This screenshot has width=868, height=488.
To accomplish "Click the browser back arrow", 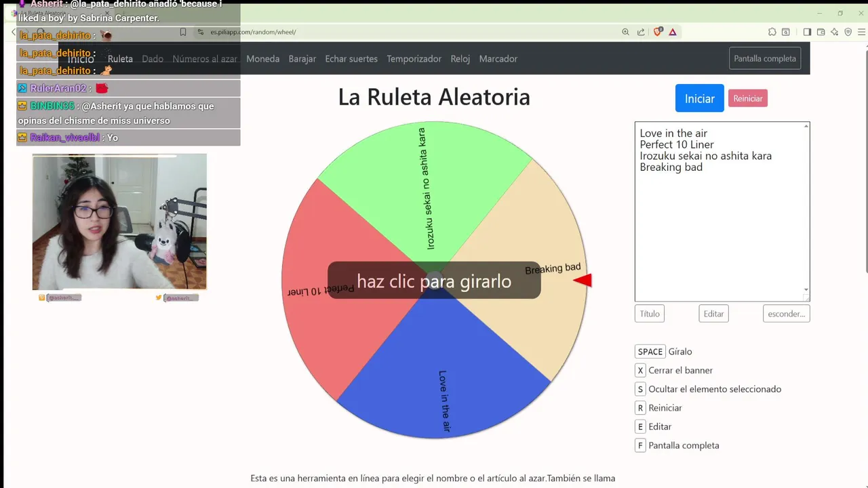I will pyautogui.click(x=13, y=32).
